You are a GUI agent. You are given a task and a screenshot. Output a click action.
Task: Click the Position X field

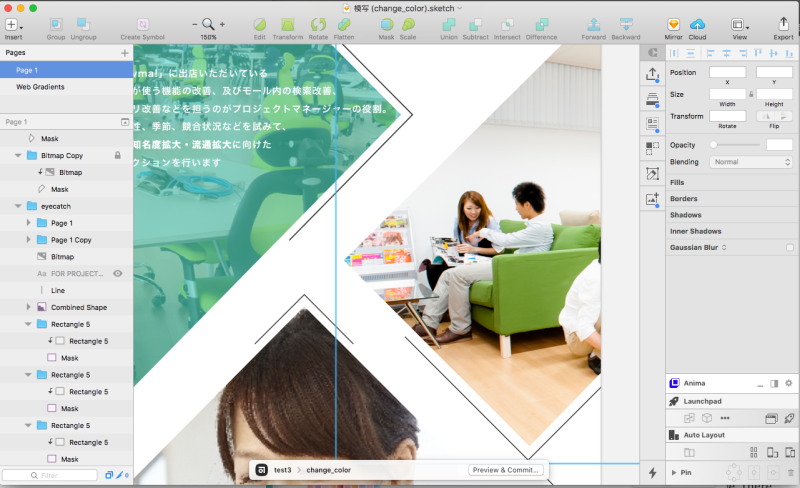click(x=728, y=72)
